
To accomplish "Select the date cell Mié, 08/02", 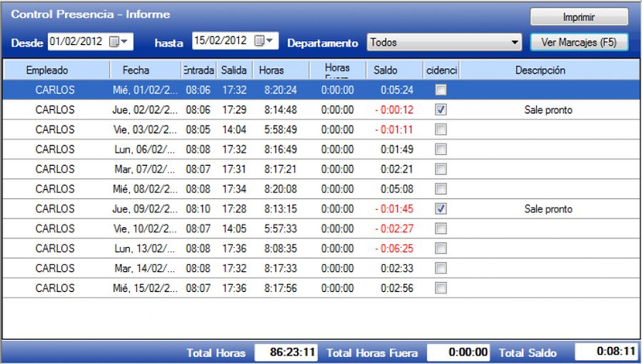I will point(145,189).
